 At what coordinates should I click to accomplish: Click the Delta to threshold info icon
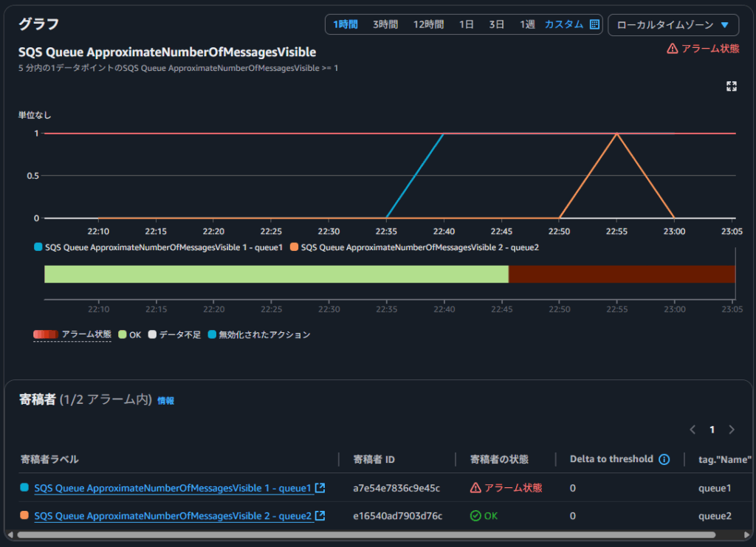(664, 459)
